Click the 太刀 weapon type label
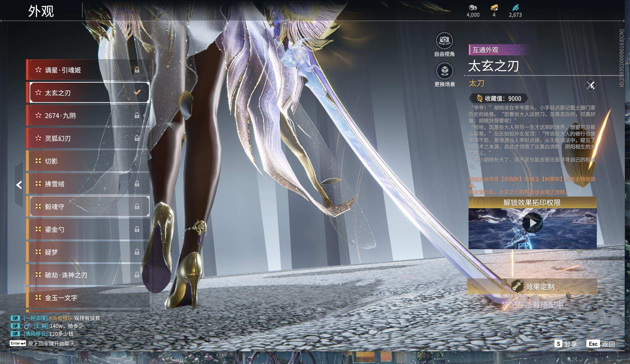This screenshot has width=630, height=364. pos(476,83)
